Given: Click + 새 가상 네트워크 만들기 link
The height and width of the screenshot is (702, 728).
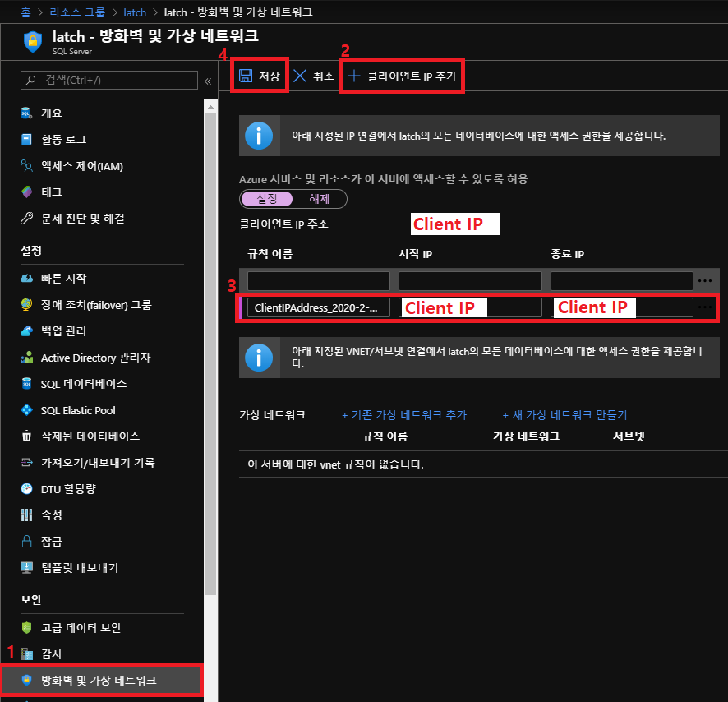Looking at the screenshot, I should [x=564, y=415].
